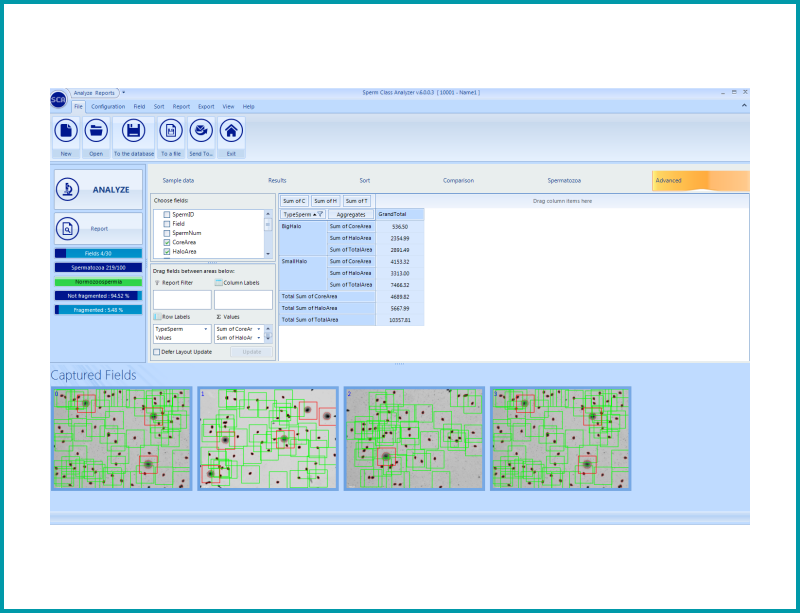The width and height of the screenshot is (800, 613).
Task: Click the Column Labels icon
Action: coord(218,283)
